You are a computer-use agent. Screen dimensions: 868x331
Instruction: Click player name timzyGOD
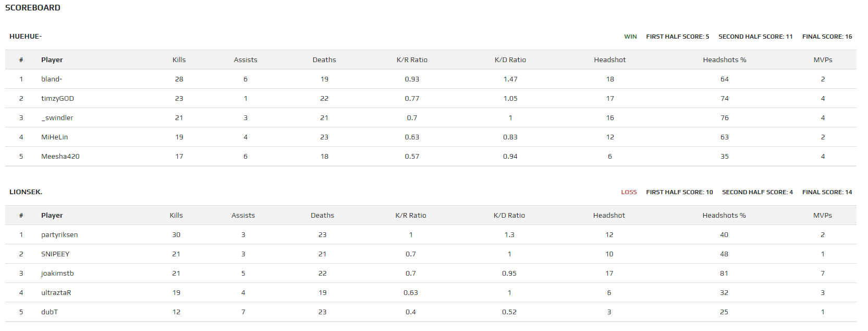[x=57, y=99]
